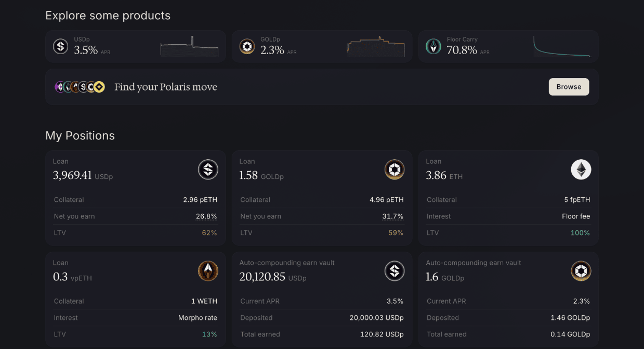Screen dimensions: 644x349
Task: Click the 59% LTV value
Action: point(396,233)
